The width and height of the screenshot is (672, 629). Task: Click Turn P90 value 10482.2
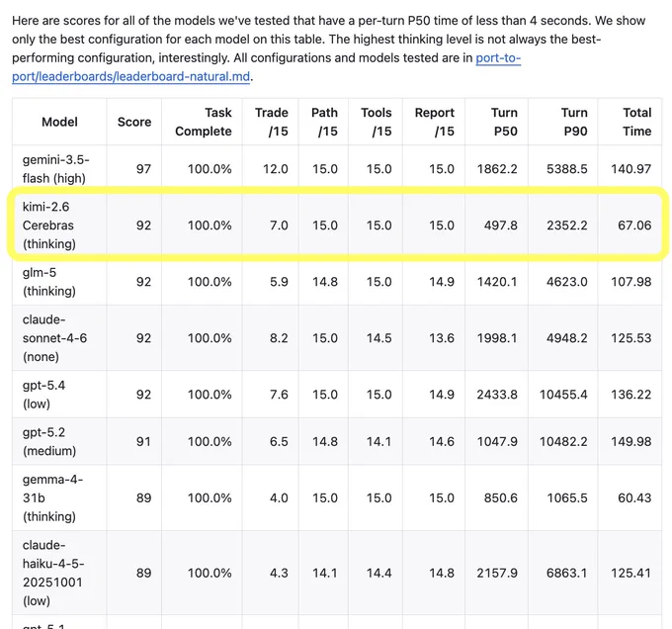pos(563,442)
